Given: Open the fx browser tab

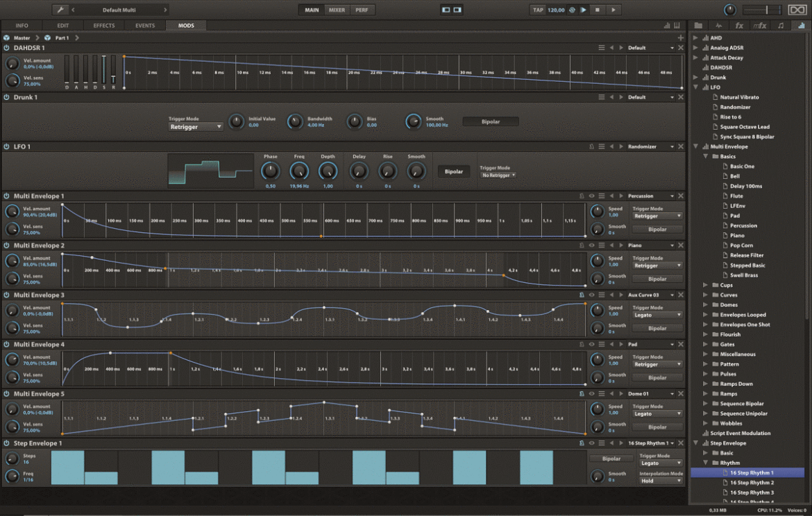Looking at the screenshot, I should pos(739,26).
